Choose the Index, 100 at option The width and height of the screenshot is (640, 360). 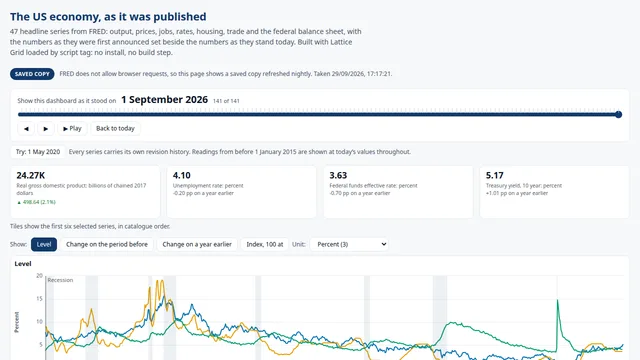264,244
